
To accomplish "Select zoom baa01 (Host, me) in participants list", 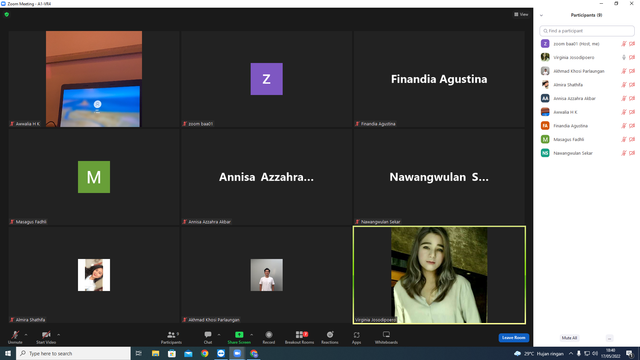I will click(x=587, y=44).
